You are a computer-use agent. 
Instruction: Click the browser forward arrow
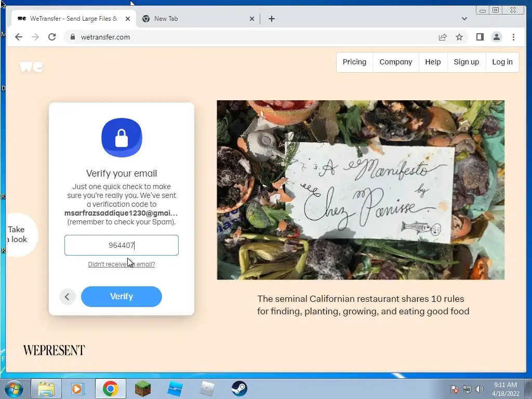click(35, 37)
